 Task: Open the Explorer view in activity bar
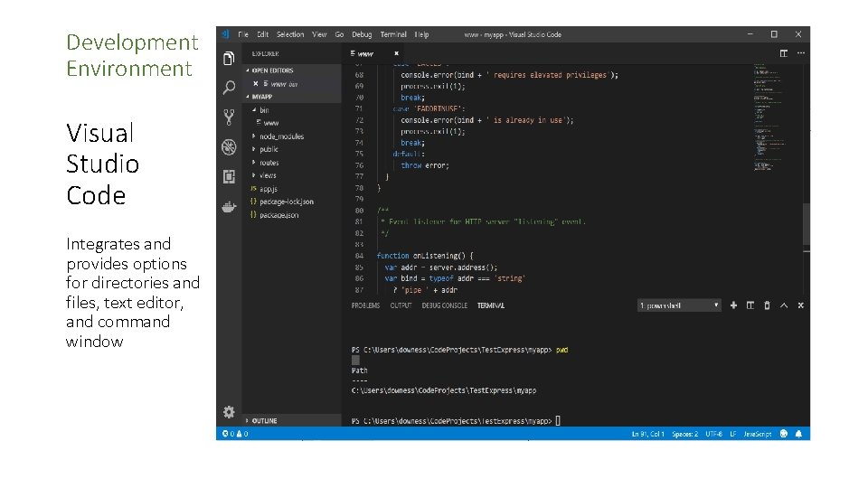pos(229,58)
